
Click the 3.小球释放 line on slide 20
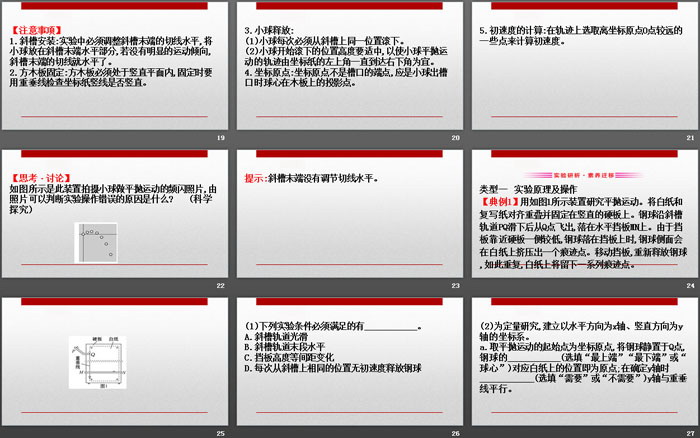coord(269,30)
